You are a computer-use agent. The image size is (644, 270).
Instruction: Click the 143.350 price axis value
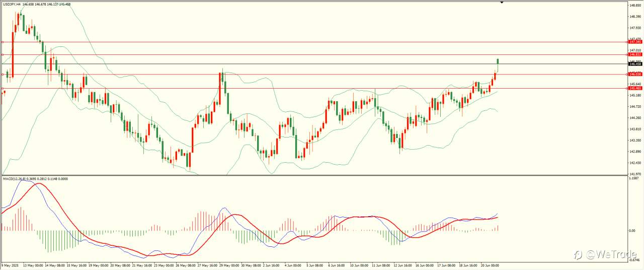click(x=635, y=140)
